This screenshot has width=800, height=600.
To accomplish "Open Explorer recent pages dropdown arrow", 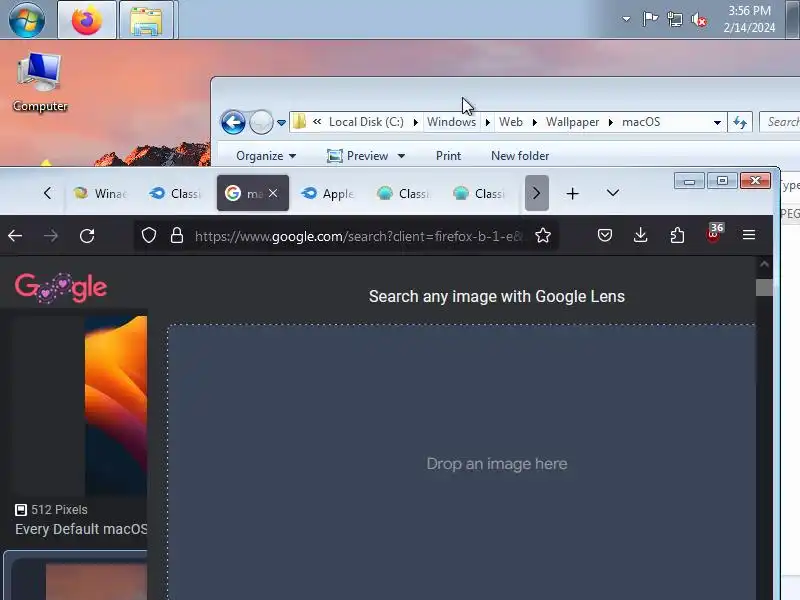I will pos(281,123).
